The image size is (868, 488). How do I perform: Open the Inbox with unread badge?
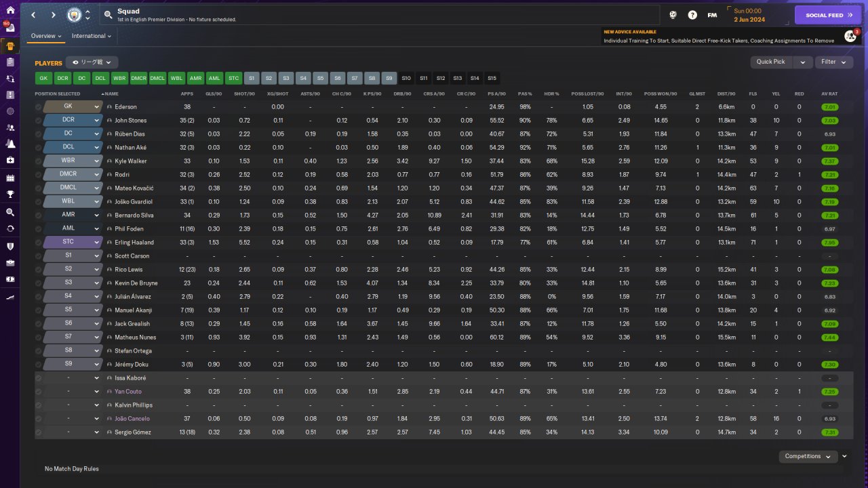pyautogui.click(x=10, y=28)
